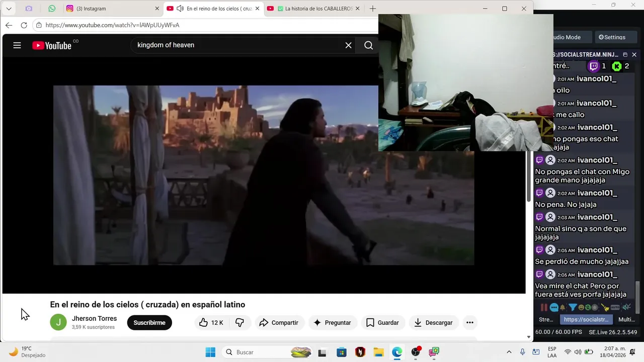
Task: Mute the tab via speaker icon on tab
Action: click(x=180, y=9)
